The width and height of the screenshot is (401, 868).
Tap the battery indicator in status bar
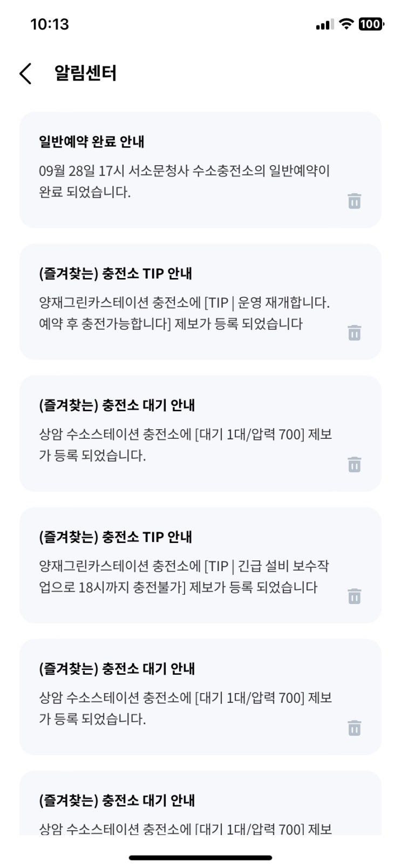coord(371,24)
